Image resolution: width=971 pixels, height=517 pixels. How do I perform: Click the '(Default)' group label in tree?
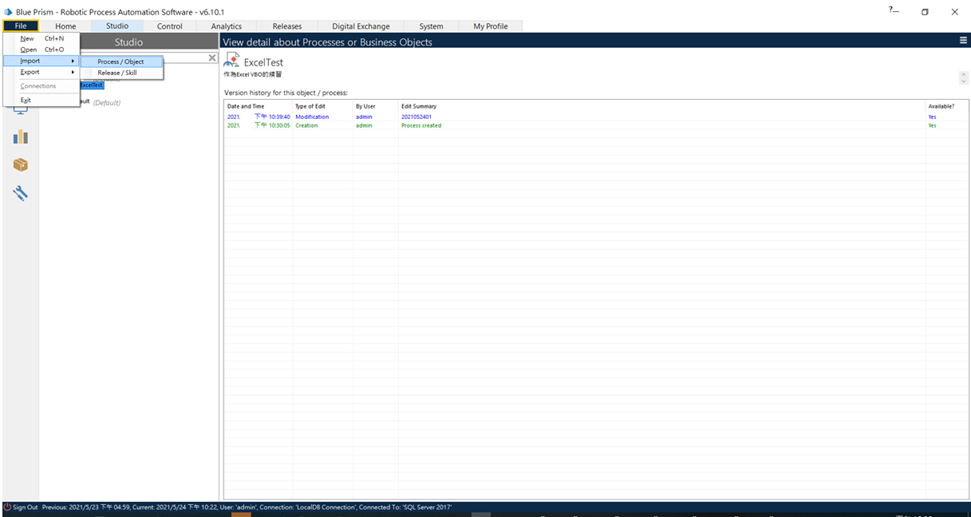107,103
